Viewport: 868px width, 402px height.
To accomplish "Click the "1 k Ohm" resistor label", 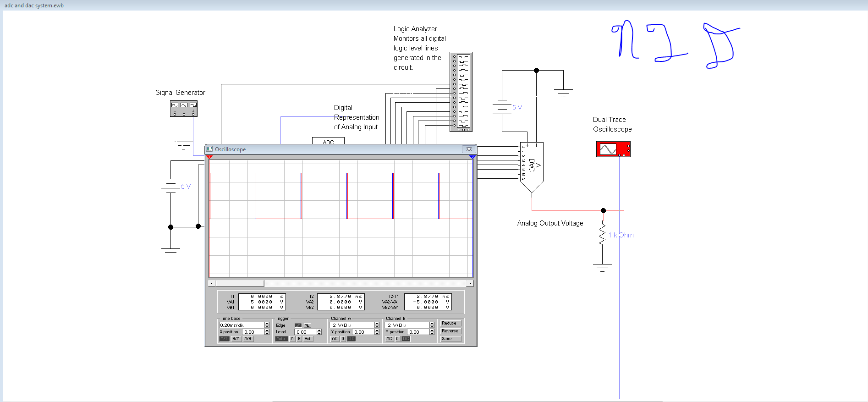I will click(621, 235).
